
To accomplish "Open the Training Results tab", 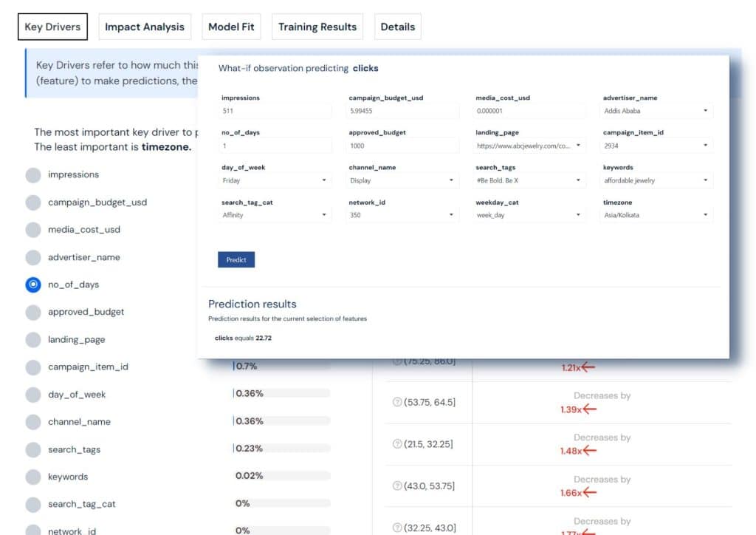I will pos(317,27).
